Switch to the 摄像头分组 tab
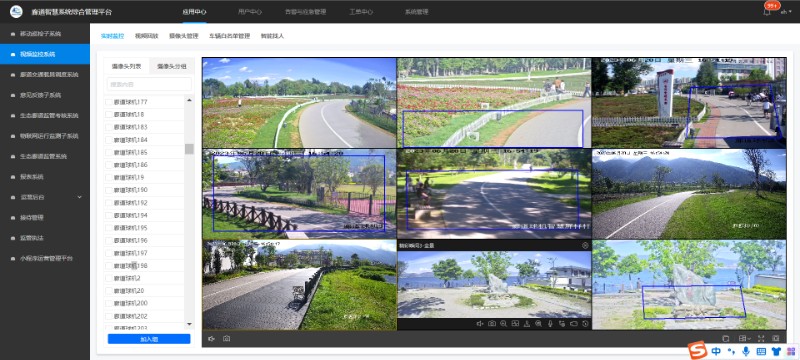The width and height of the screenshot is (800, 360). 172,66
